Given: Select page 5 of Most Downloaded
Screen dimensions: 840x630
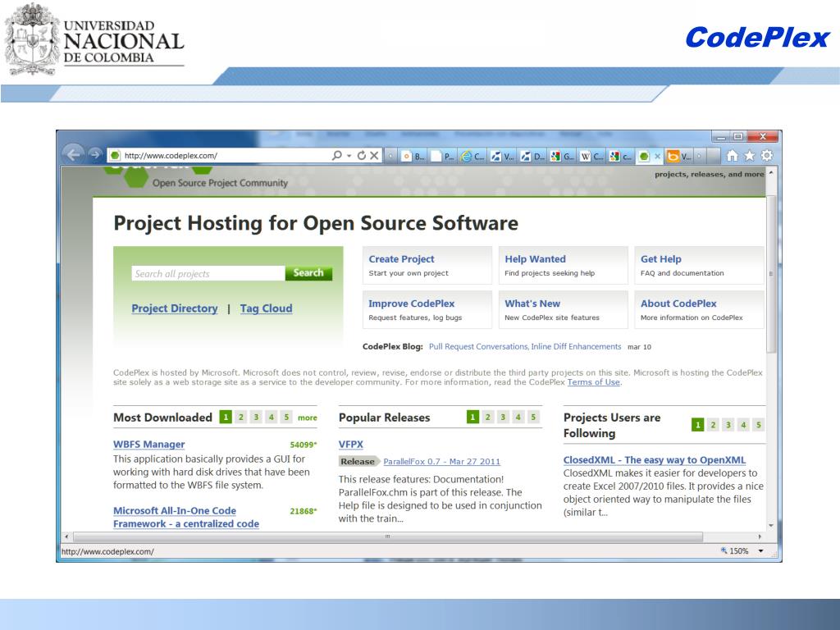Looking at the screenshot, I should click(x=286, y=417).
